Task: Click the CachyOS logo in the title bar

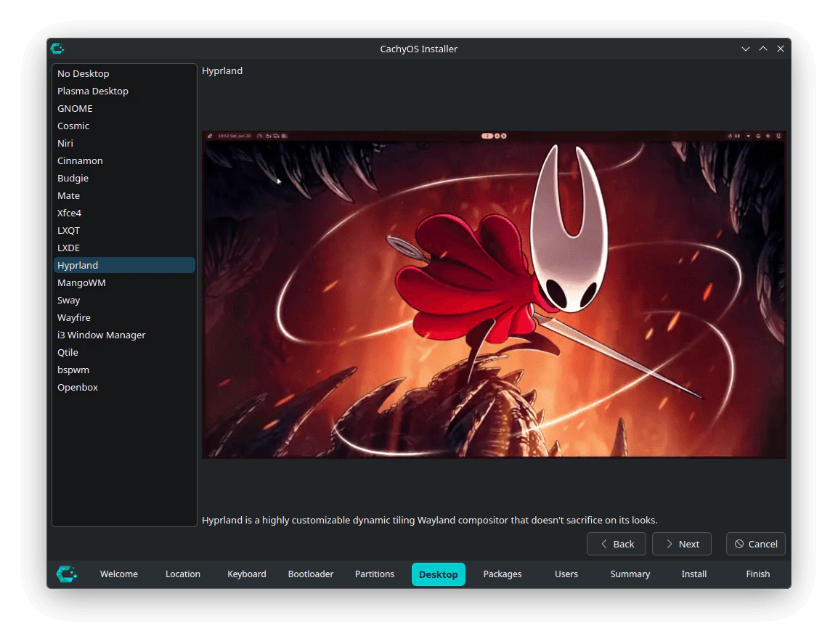Action: click(x=57, y=49)
